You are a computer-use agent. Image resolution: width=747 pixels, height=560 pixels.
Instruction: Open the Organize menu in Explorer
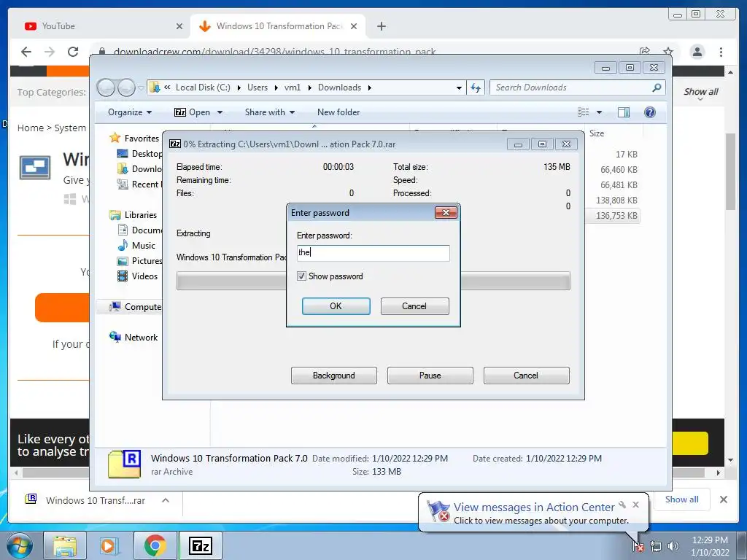pyautogui.click(x=130, y=112)
